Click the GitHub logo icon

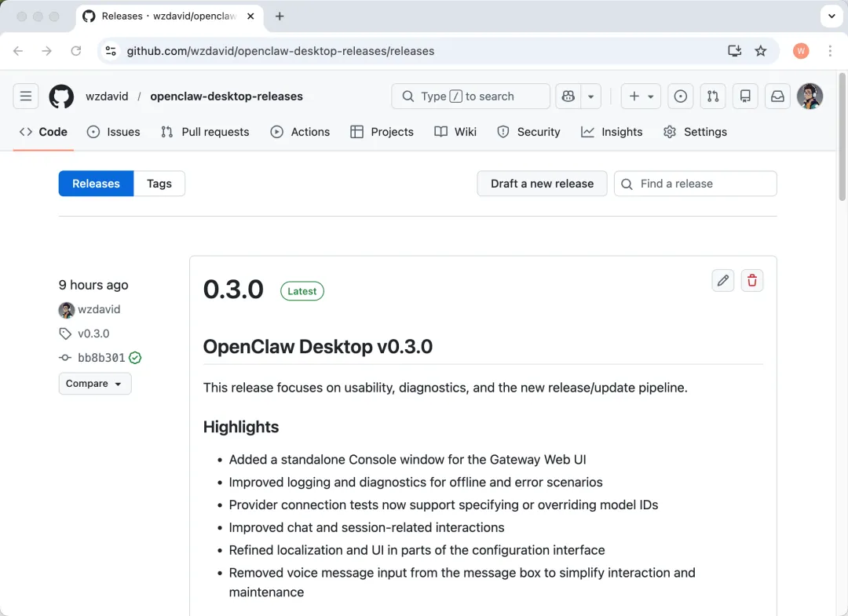tap(61, 97)
